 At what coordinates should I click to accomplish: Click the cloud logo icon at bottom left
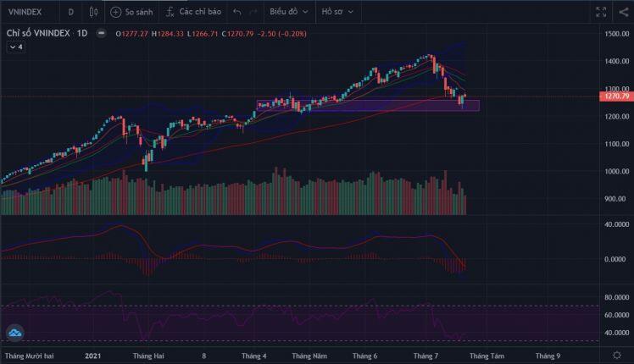coord(15,334)
